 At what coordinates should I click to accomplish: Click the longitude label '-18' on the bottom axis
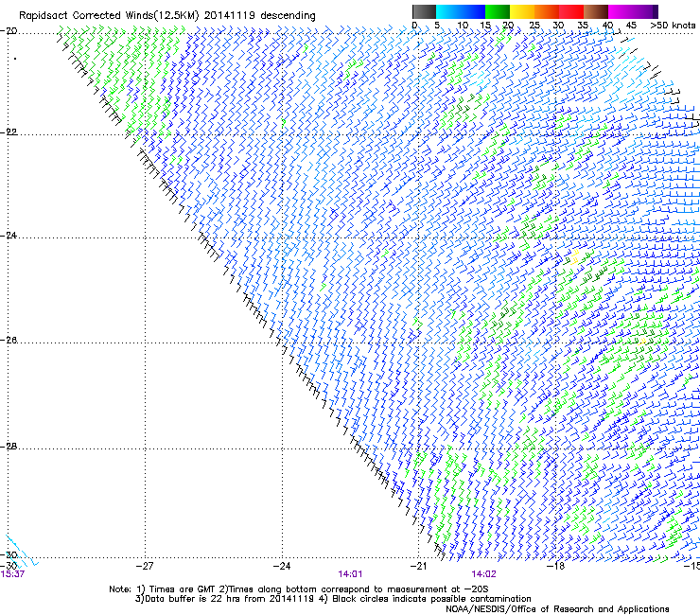(555, 566)
